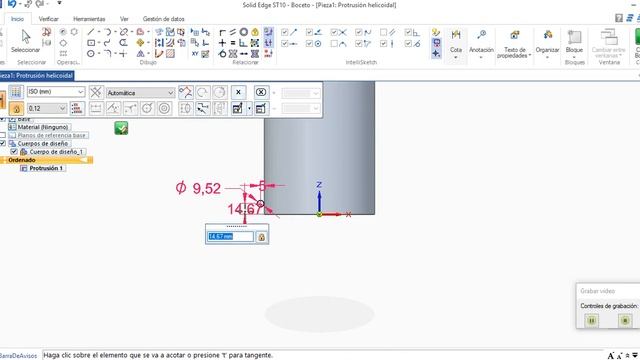Screen dimensions: 640x360
Task: Open the Organizar dropdown
Action: click(547, 57)
